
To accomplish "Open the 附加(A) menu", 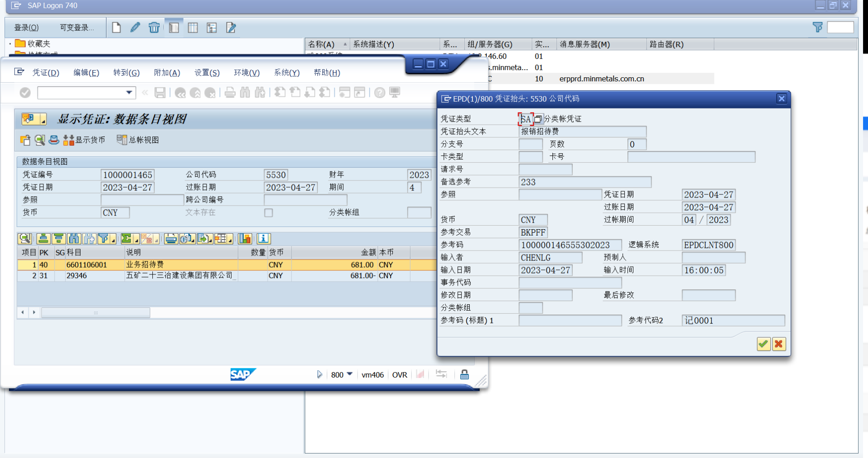I will point(167,73).
